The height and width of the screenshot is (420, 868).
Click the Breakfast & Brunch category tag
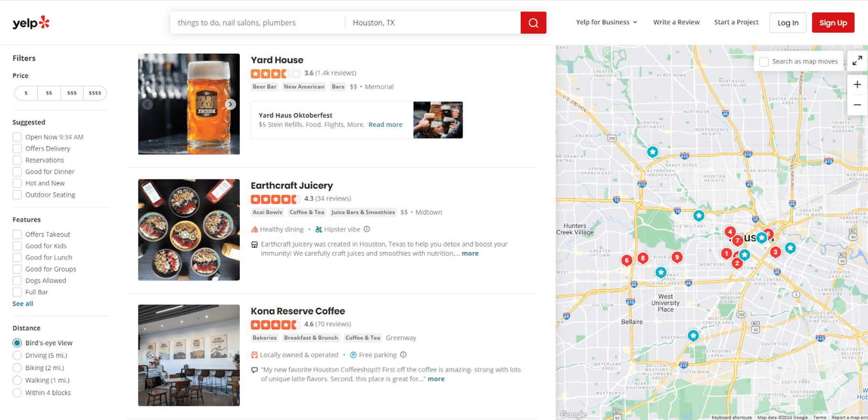click(311, 338)
